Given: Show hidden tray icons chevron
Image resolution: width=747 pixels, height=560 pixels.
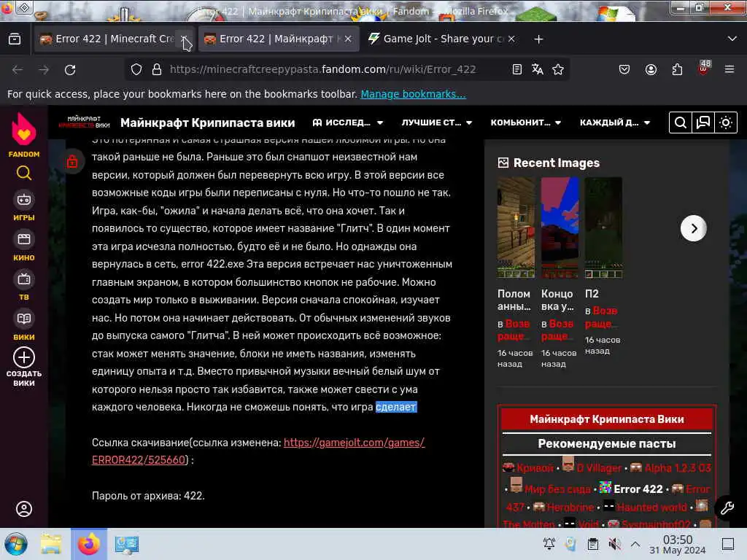Looking at the screenshot, I should pyautogui.click(x=635, y=544).
